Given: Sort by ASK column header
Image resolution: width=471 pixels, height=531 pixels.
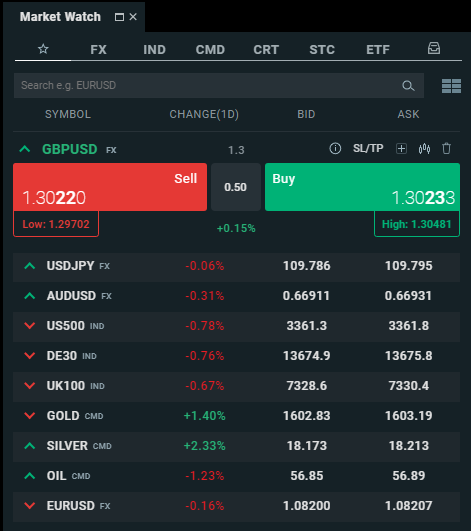Looking at the screenshot, I should pos(408,114).
